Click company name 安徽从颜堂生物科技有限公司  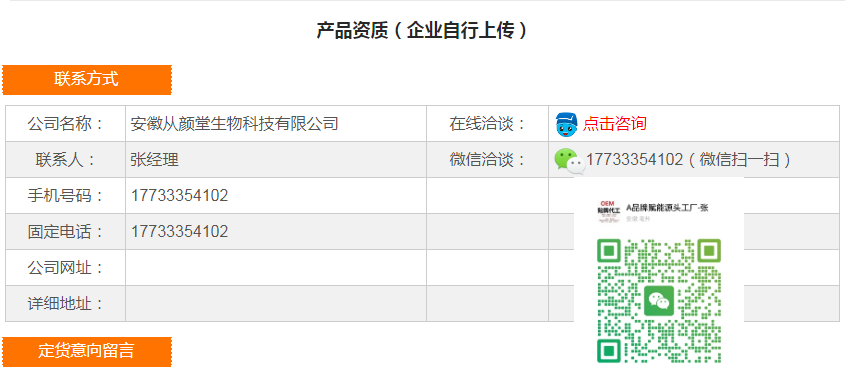234,124
